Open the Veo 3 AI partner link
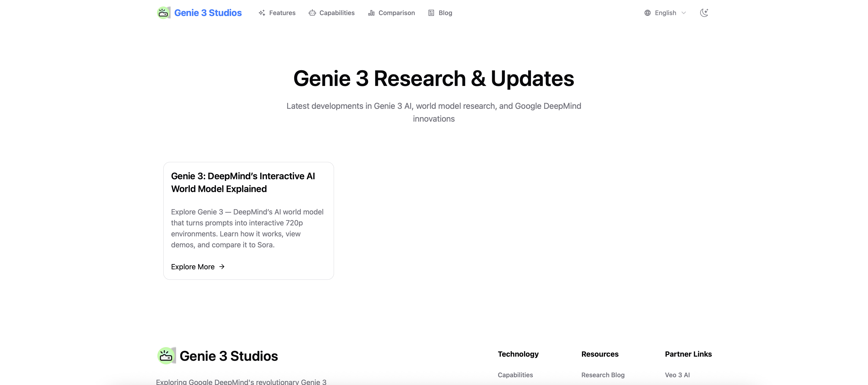Screen dimensions: 868x385 (x=677, y=375)
